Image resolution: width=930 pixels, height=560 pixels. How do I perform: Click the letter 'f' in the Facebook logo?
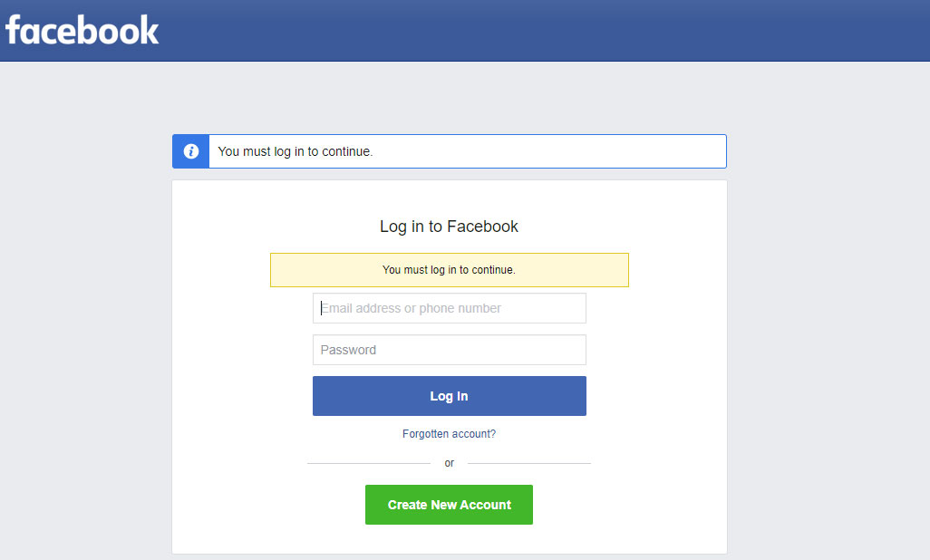[x=15, y=30]
